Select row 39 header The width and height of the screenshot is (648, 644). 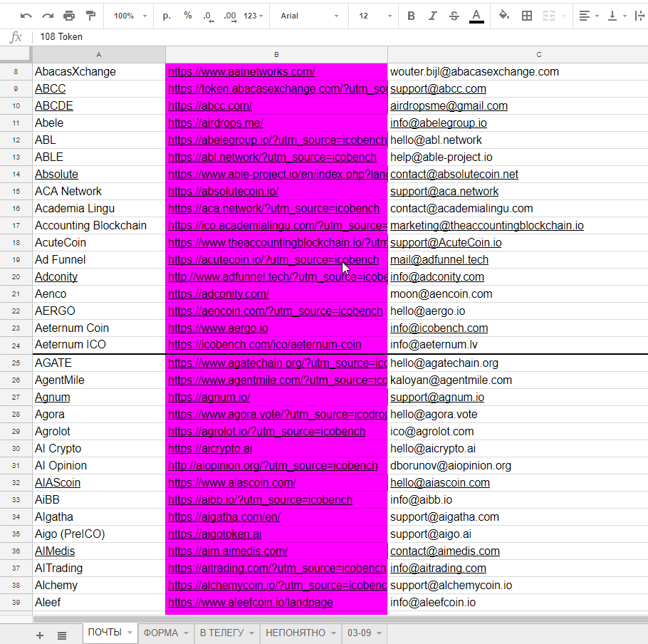point(16,602)
